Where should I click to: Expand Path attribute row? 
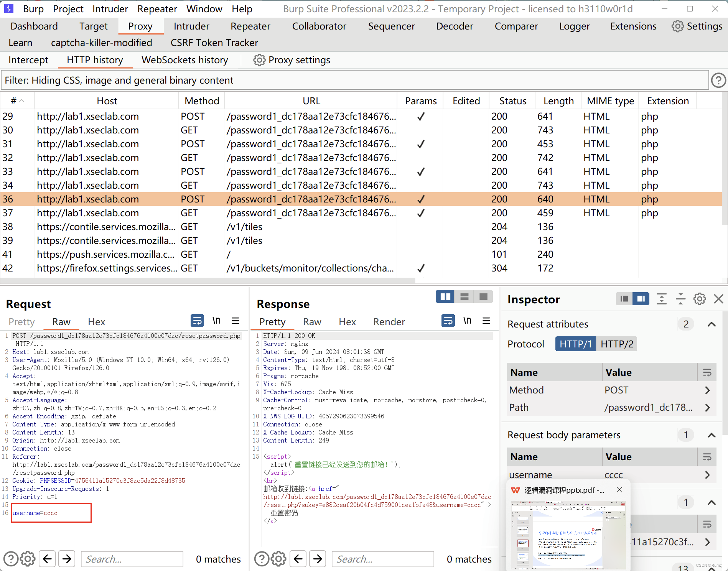pos(707,408)
